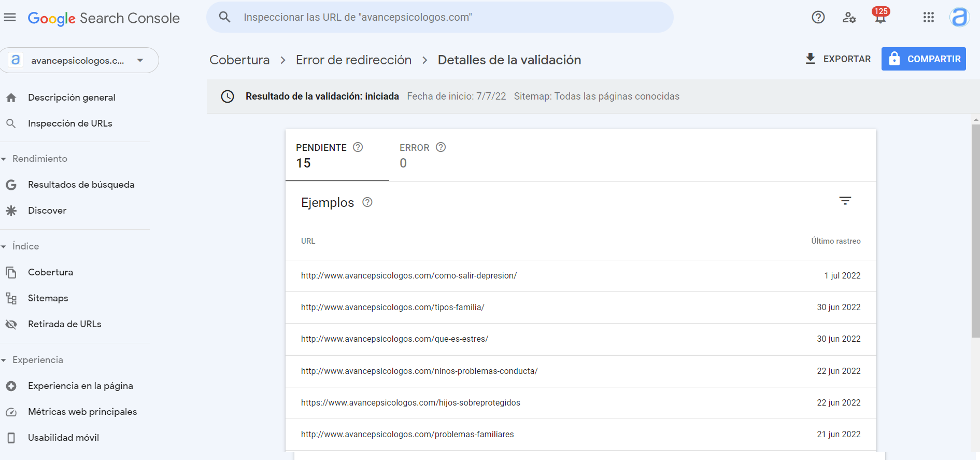Open users and permissions settings icon
Viewport: 980px width, 460px height.
pyautogui.click(x=849, y=18)
